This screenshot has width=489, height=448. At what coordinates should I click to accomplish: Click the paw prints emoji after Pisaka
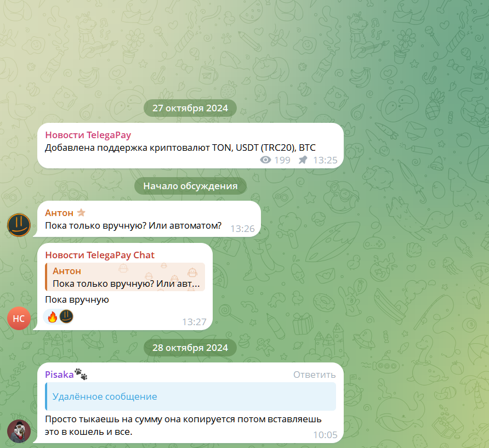click(x=81, y=374)
